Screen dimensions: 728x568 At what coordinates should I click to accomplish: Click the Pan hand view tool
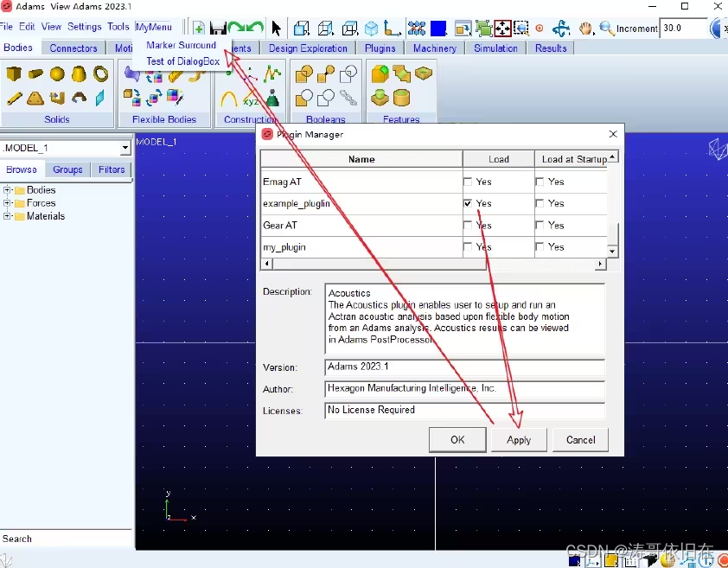tap(586, 29)
